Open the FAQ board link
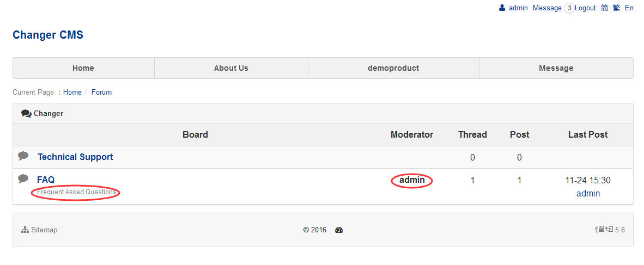 pyautogui.click(x=46, y=180)
